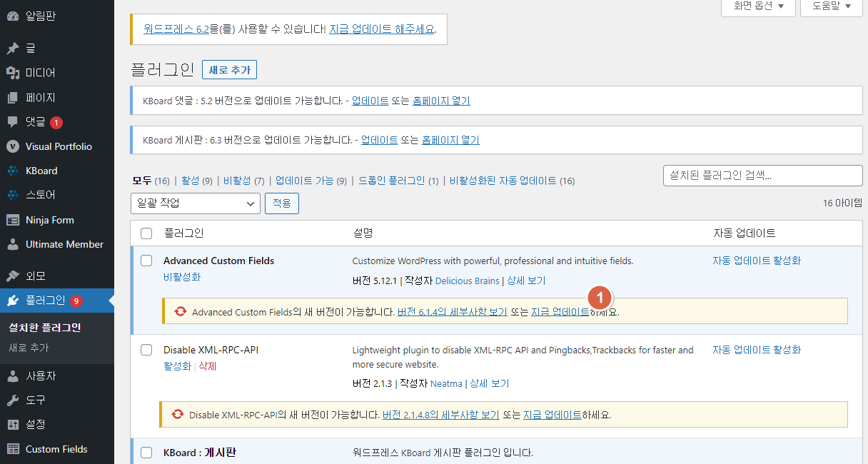The image size is (868, 464).
Task: Click 업데이트 link for KBoard 댓글
Action: [370, 101]
